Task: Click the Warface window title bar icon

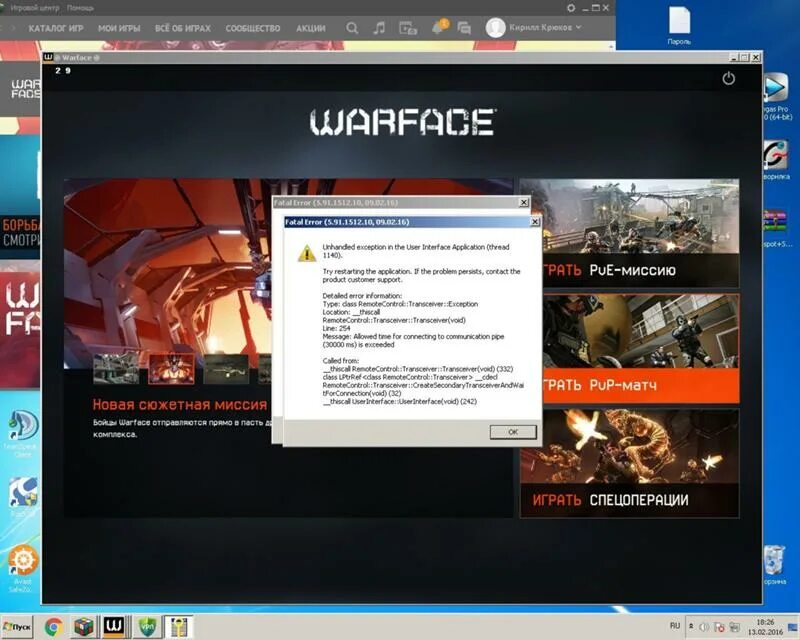Action: pos(48,57)
